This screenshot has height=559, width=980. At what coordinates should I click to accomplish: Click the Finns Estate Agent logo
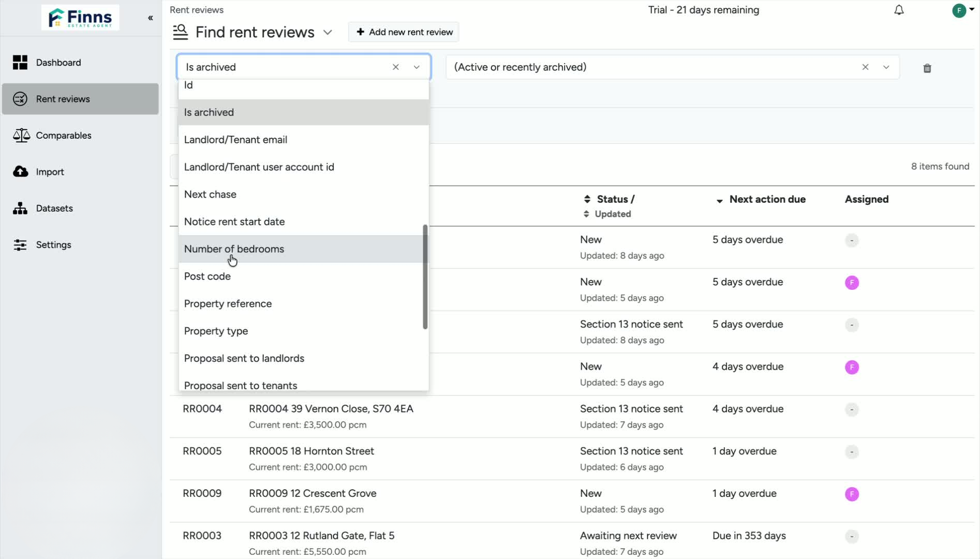click(x=80, y=18)
